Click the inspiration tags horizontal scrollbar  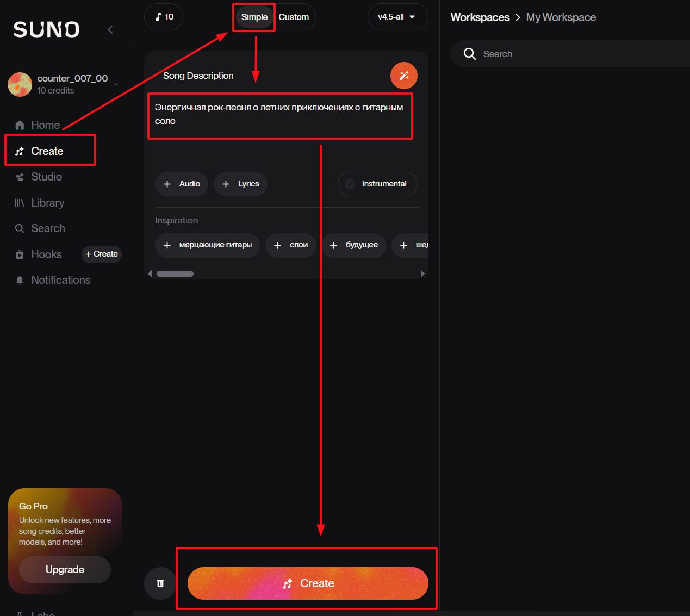175,274
